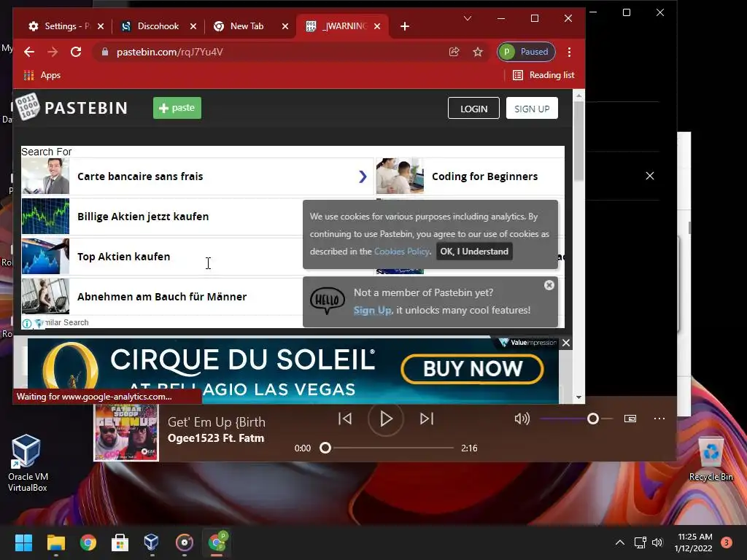
Task: Switch media player to mini view
Action: pyautogui.click(x=630, y=419)
